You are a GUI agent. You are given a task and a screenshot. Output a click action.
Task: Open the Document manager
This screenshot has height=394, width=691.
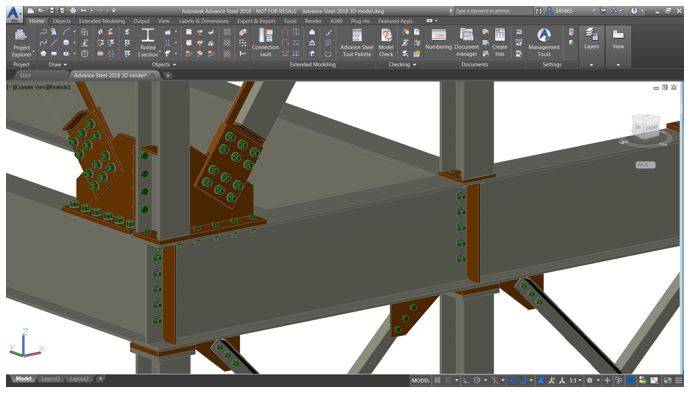click(466, 43)
